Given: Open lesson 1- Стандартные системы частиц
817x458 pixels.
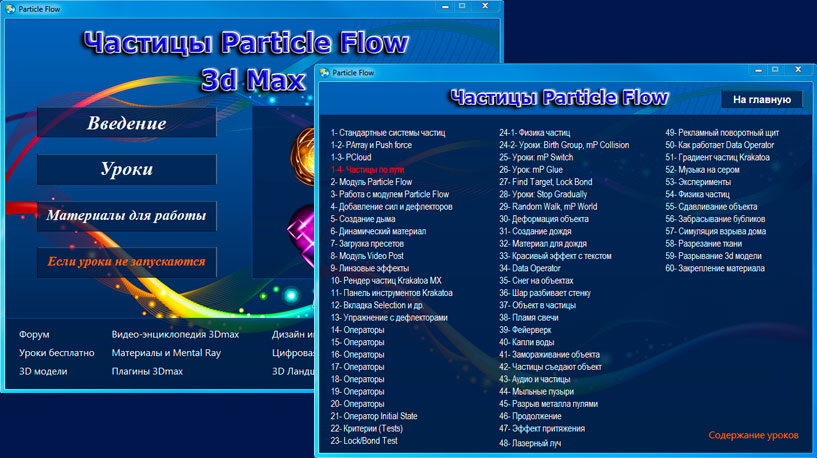Looking at the screenshot, I should tap(388, 133).
